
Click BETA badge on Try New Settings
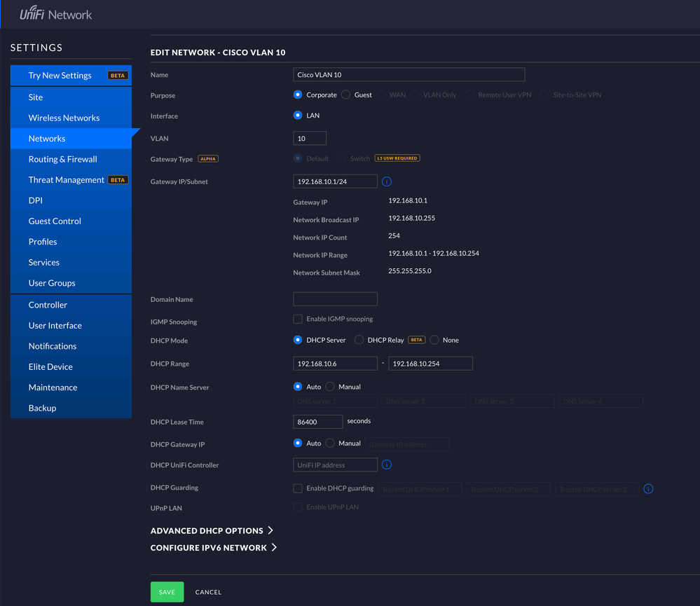(118, 76)
